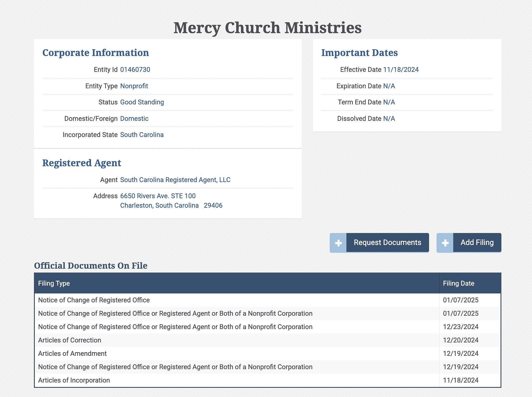Click the plus icon beside Request Documents
532x397 pixels.
[338, 243]
